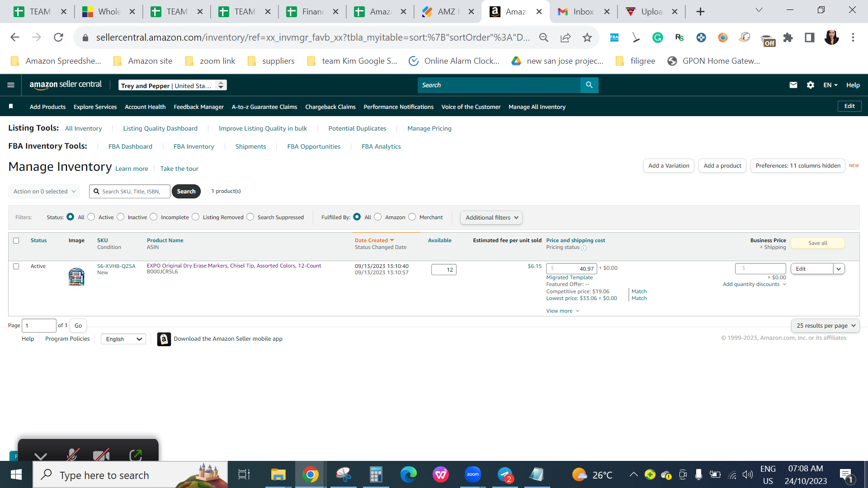Click the Search SKU, Title, ISBN field

point(130,192)
